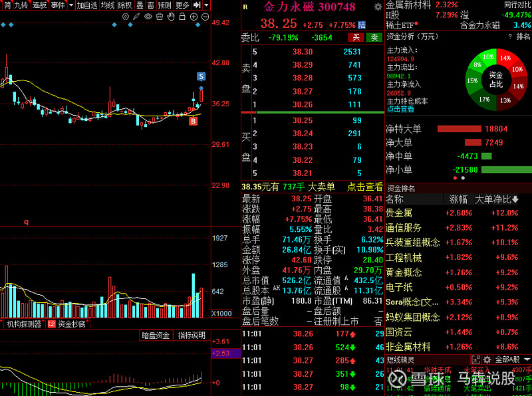This screenshot has height=396, width=532.
Task: Click the 简 toolbar button
Action: (7, 5)
